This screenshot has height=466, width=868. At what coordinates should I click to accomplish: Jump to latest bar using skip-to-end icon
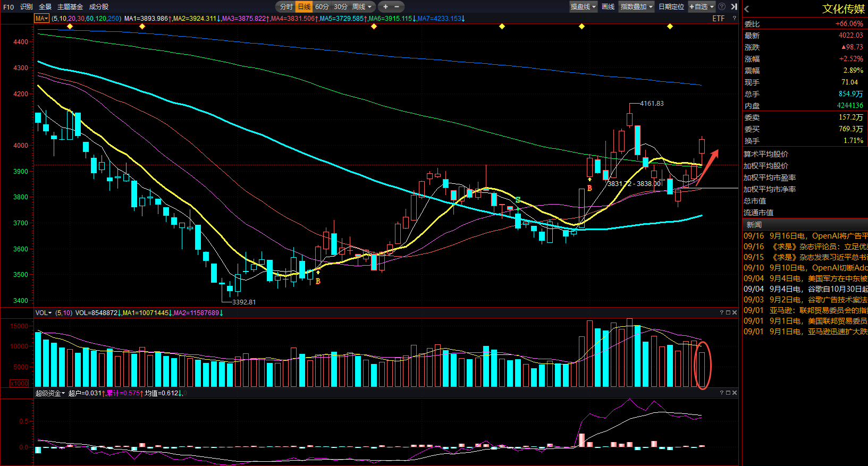coord(734,6)
